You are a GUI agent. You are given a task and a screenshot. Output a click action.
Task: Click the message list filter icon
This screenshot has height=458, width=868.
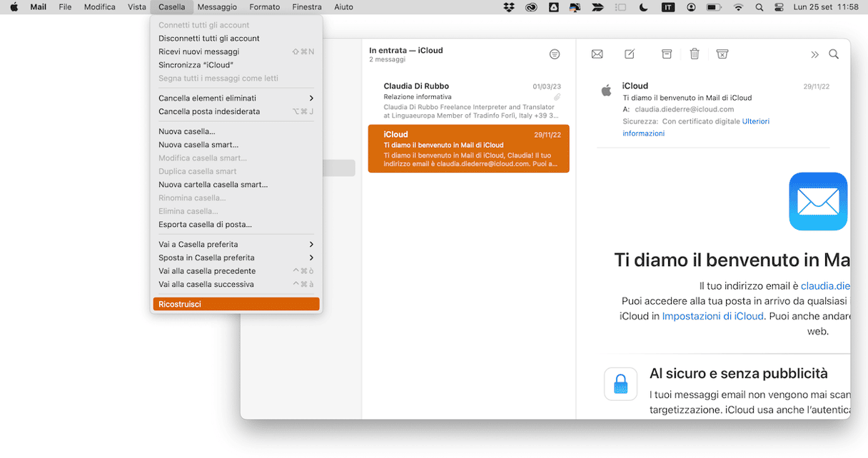[555, 54]
